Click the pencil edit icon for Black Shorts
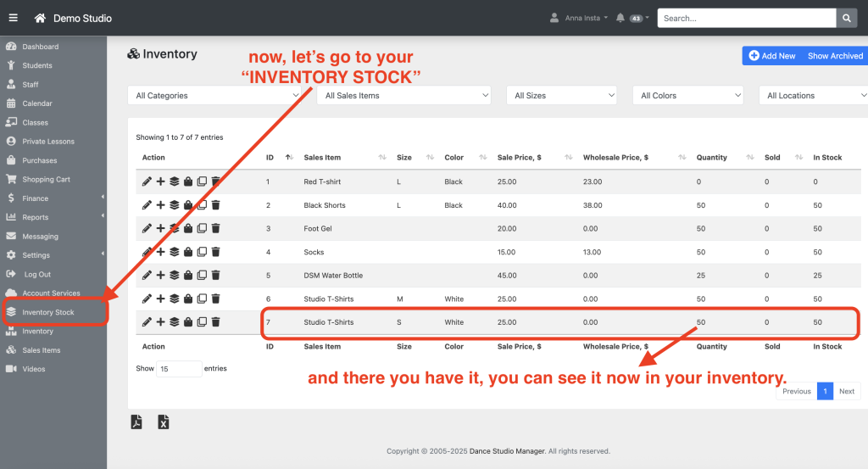This screenshot has width=868, height=469. click(x=147, y=205)
